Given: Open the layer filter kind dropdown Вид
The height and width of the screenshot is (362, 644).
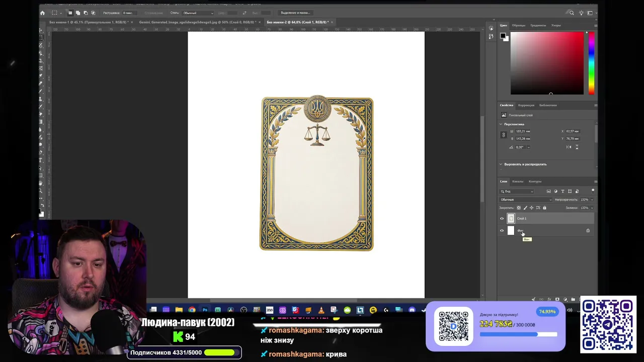Looking at the screenshot, I should click(517, 191).
